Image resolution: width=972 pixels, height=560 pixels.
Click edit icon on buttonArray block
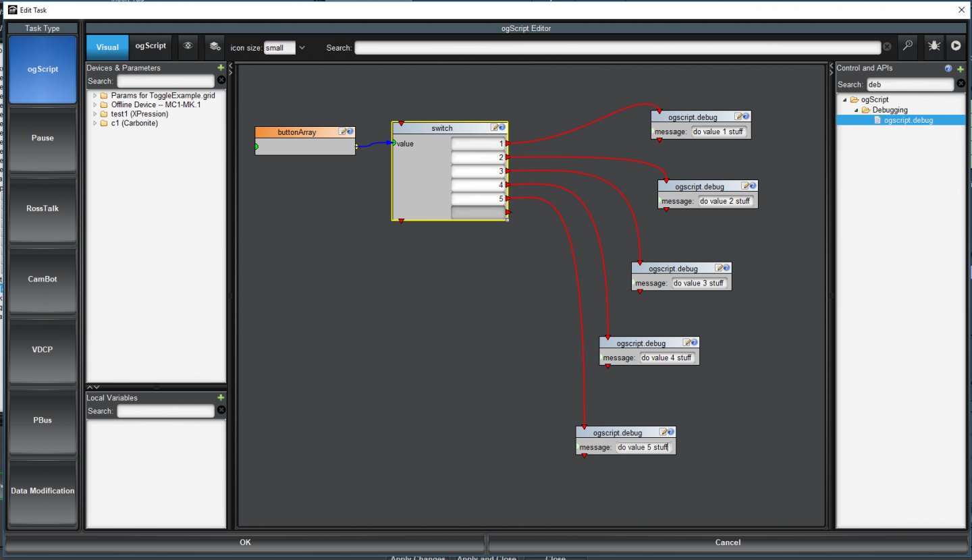tap(343, 132)
